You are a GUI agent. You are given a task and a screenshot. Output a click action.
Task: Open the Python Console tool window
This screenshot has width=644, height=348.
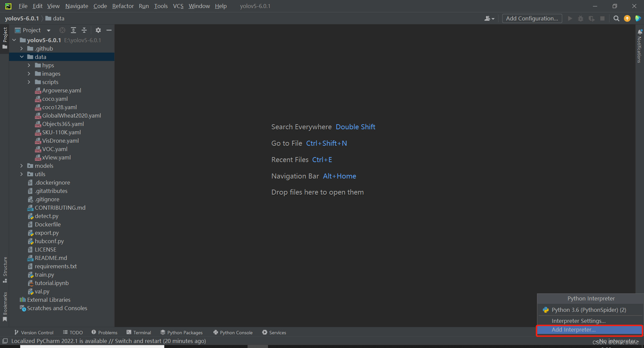233,332
